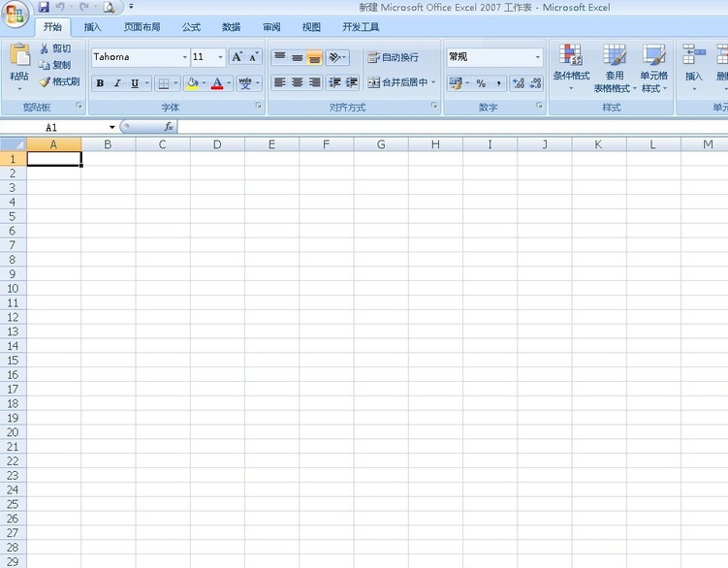Copy selection with 复制

pyautogui.click(x=55, y=65)
